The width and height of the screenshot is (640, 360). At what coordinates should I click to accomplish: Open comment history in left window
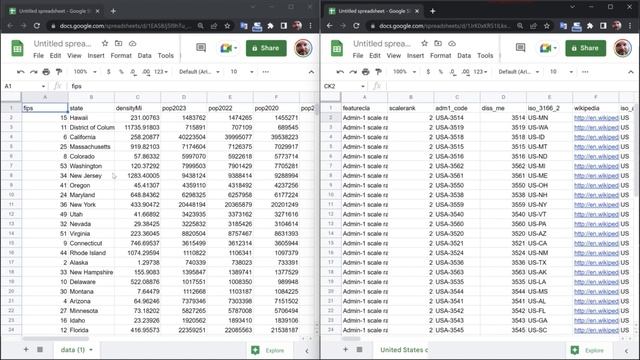[x=201, y=48]
